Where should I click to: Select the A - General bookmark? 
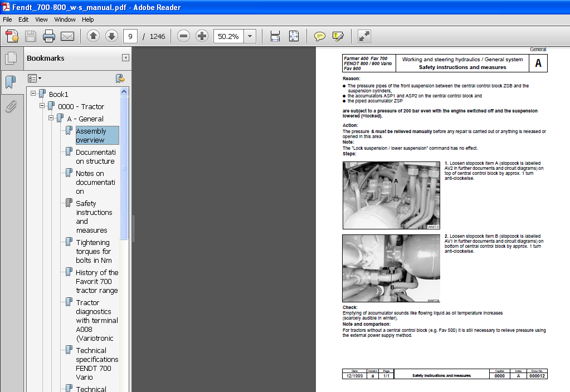tap(85, 119)
